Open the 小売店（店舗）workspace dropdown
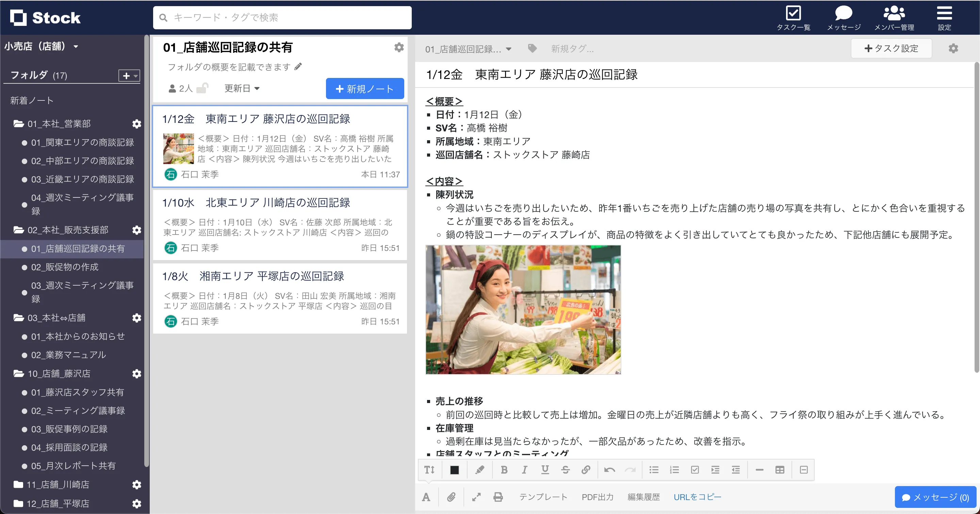This screenshot has width=980, height=514. (42, 46)
